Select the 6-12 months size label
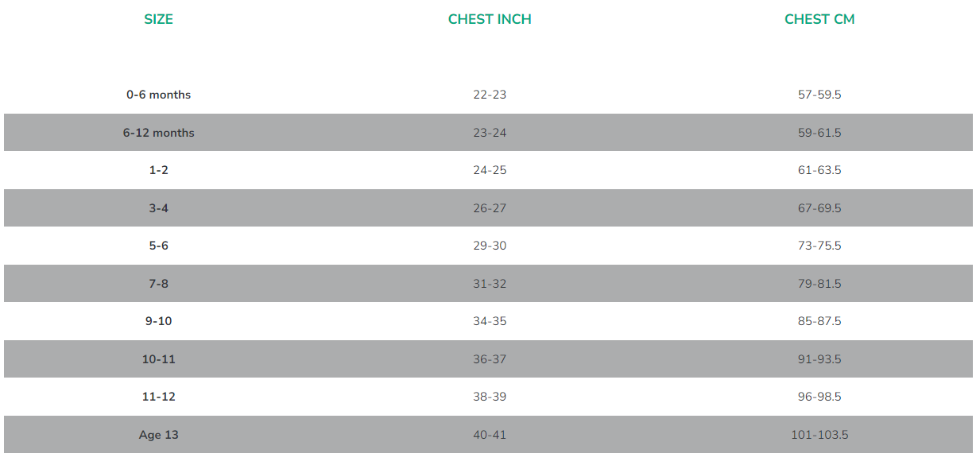This screenshot has height=465, width=980. 158,133
